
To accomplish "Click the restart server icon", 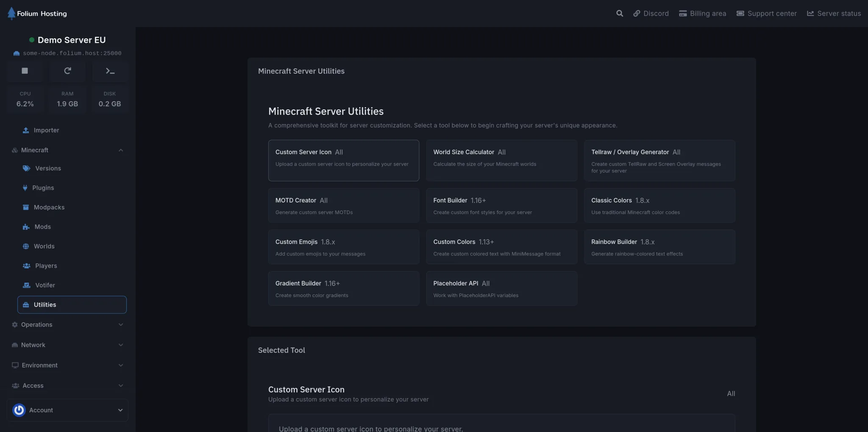I will click(x=67, y=71).
